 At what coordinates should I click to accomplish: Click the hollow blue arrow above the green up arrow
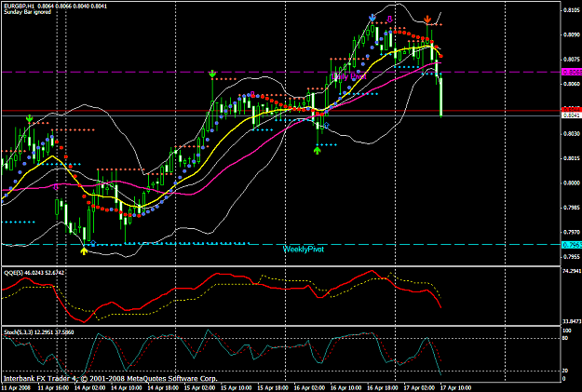pyautogui.click(x=326, y=125)
